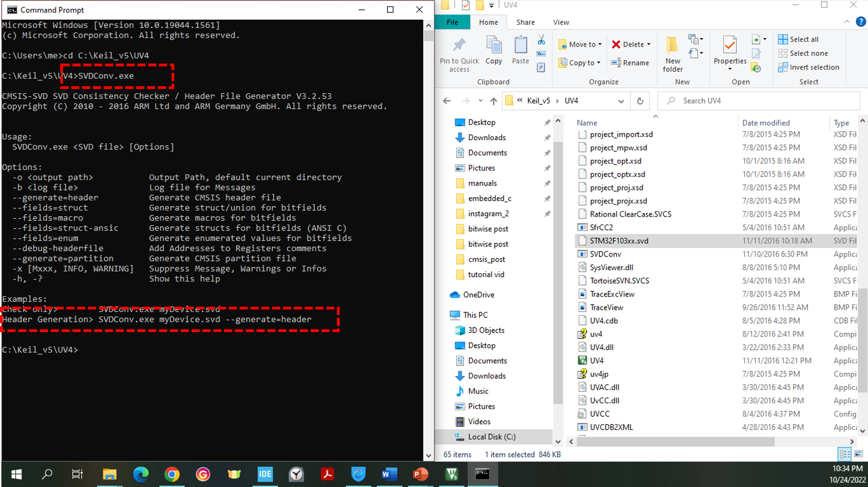This screenshot has width=868, height=487.
Task: Click the SVDConv application file icon
Action: tap(582, 254)
